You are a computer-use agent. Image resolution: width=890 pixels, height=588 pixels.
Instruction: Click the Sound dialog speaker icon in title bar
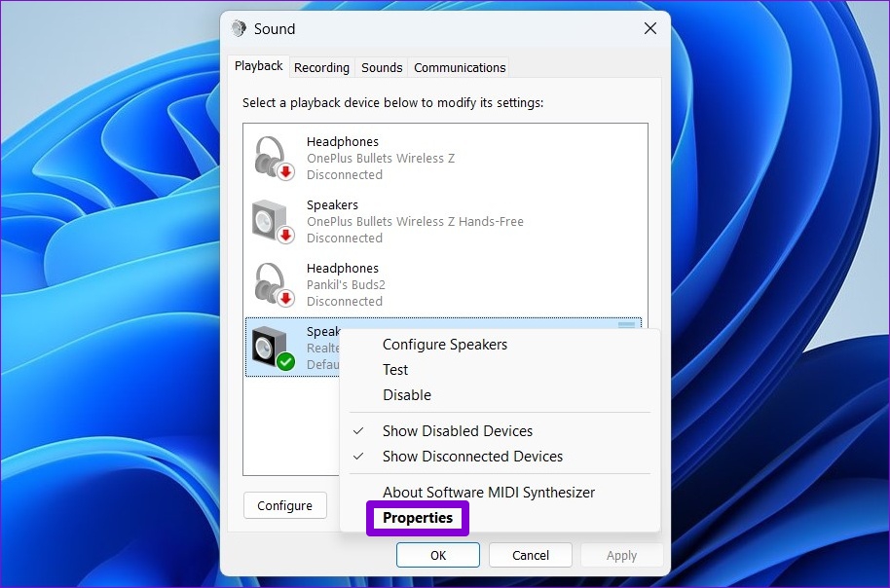point(239,29)
